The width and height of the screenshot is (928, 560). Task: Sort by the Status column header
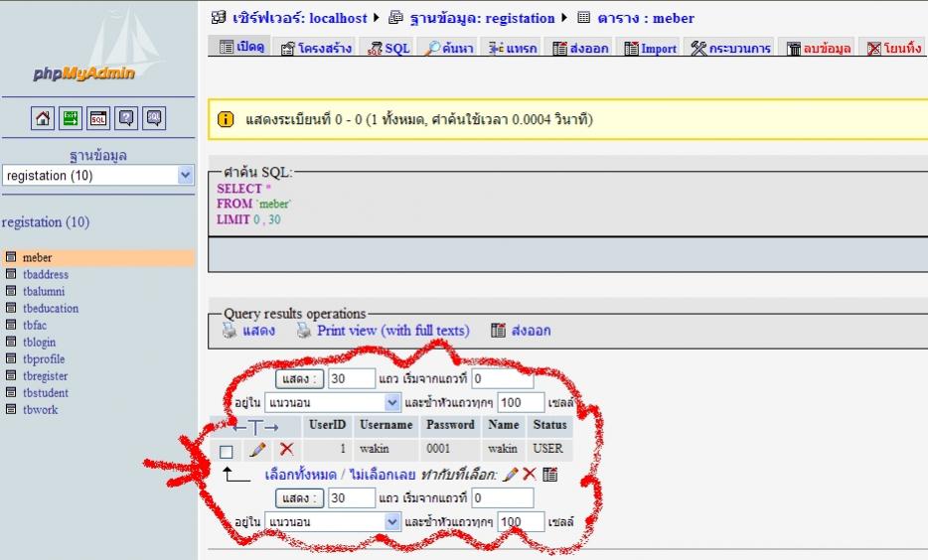tap(549, 425)
